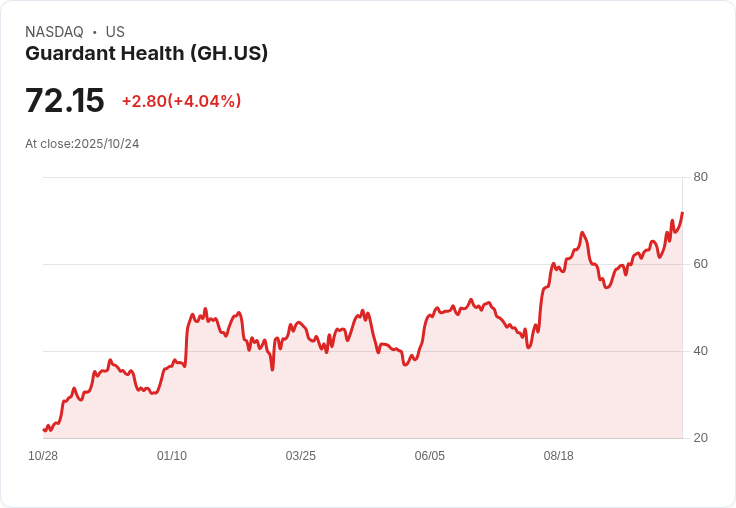Screen dimensions: 736x508
Task: Click the 80 label on the y-axis
Action: (700, 177)
